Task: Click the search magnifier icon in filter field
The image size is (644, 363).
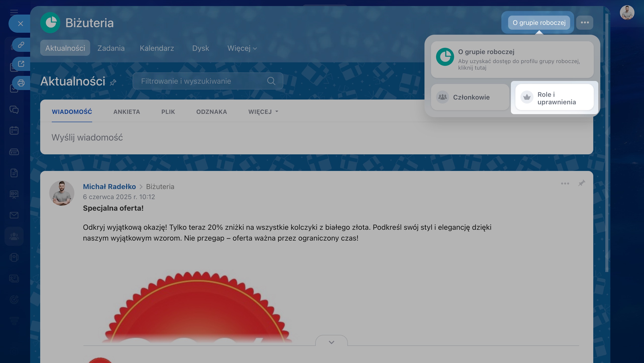Action: click(x=271, y=81)
